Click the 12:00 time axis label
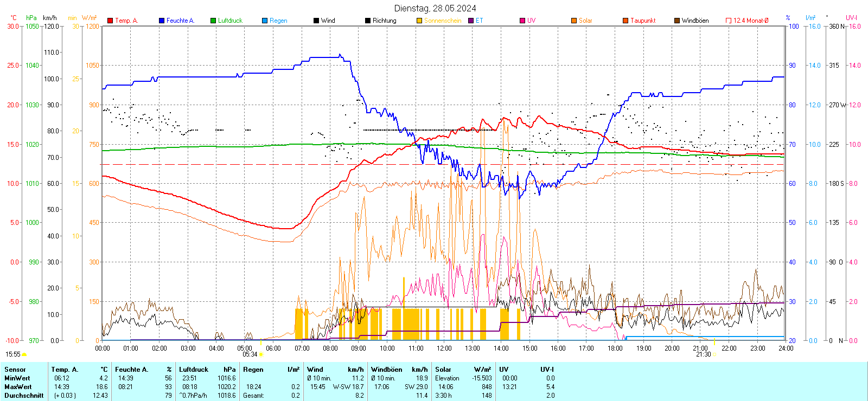The height and width of the screenshot is (401, 868). coord(444,348)
